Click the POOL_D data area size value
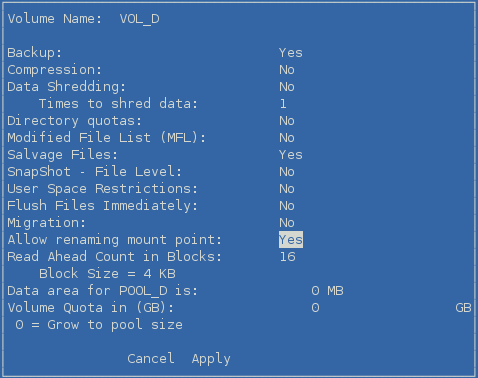The width and height of the screenshot is (478, 378). point(327,291)
